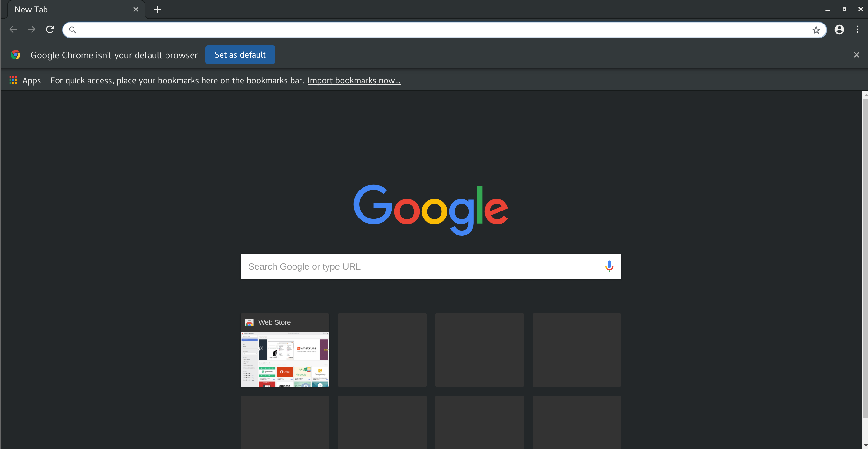
Task: Click the page vertical scrollbar
Action: (x=865, y=259)
